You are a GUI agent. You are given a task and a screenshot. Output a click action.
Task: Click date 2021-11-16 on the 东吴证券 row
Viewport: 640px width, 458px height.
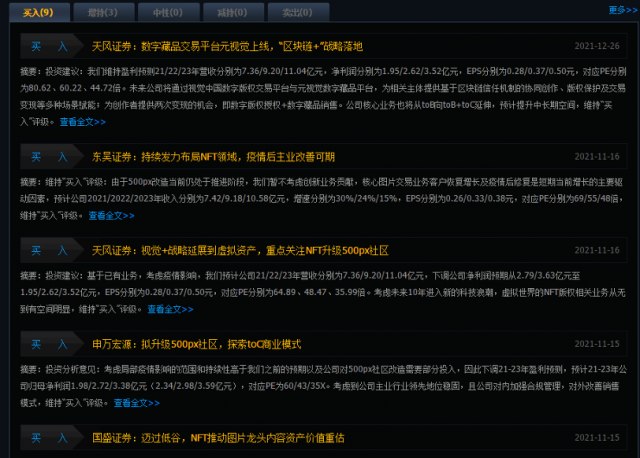click(597, 157)
